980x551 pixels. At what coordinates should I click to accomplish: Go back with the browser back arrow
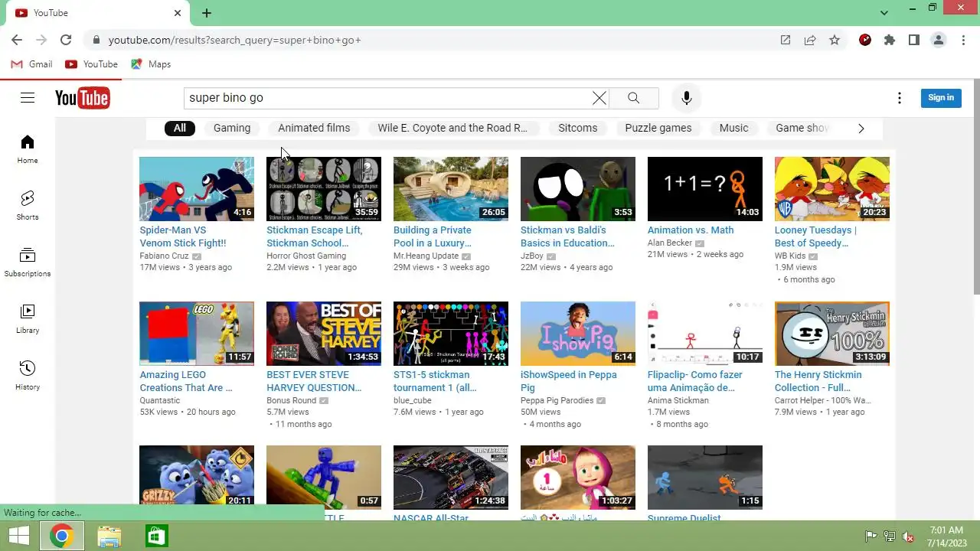coord(17,40)
